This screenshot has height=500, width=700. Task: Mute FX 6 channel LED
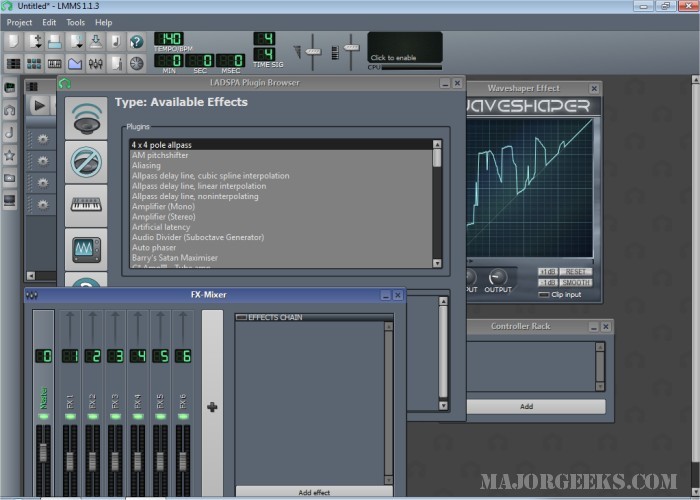click(183, 417)
